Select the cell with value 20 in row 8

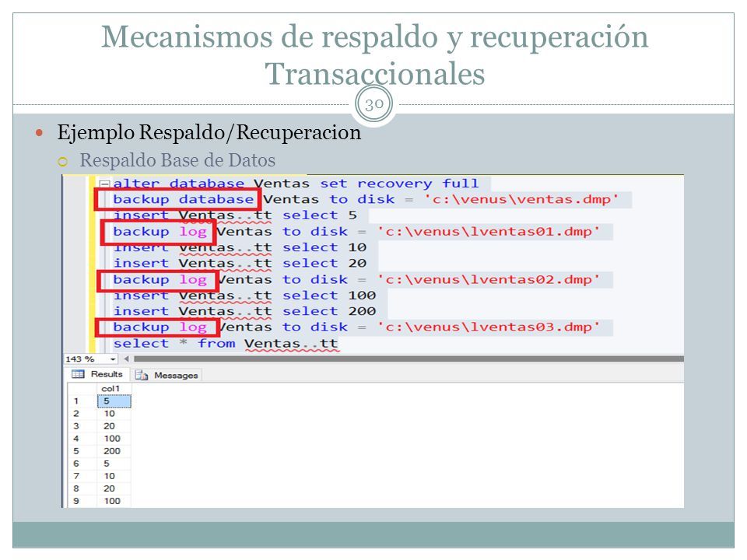point(114,488)
